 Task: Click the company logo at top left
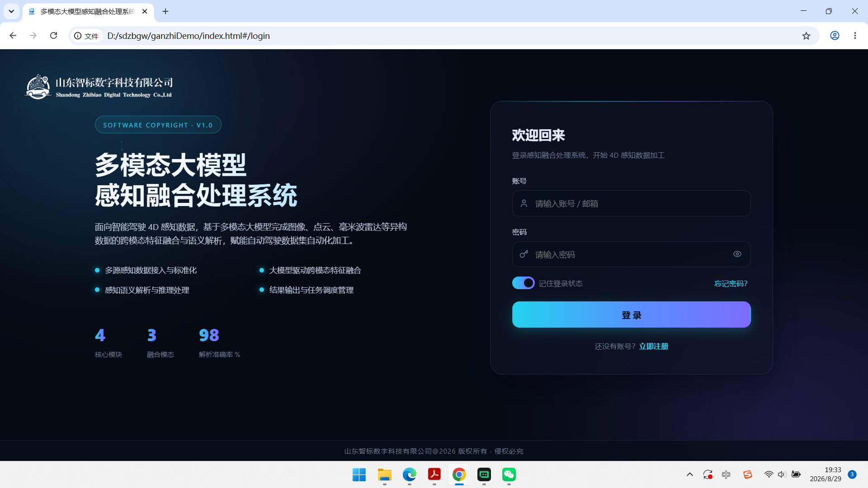pyautogui.click(x=99, y=87)
